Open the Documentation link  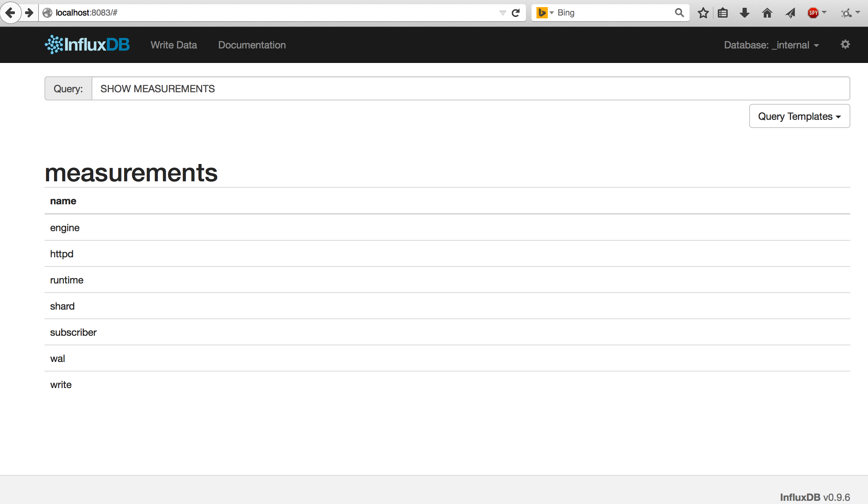tap(252, 45)
